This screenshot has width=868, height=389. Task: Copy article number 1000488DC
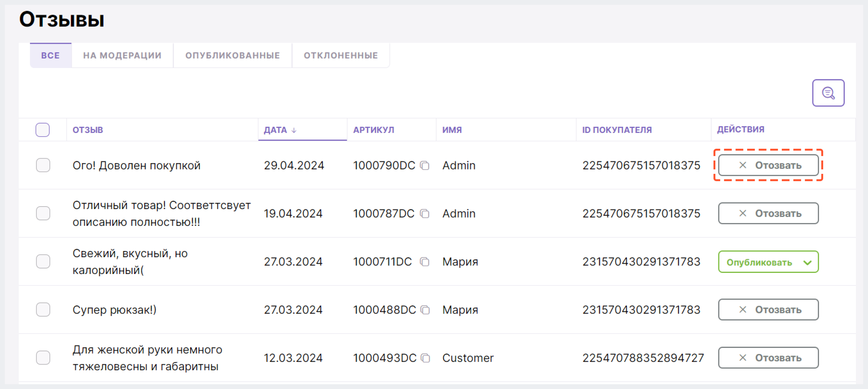coord(425,310)
